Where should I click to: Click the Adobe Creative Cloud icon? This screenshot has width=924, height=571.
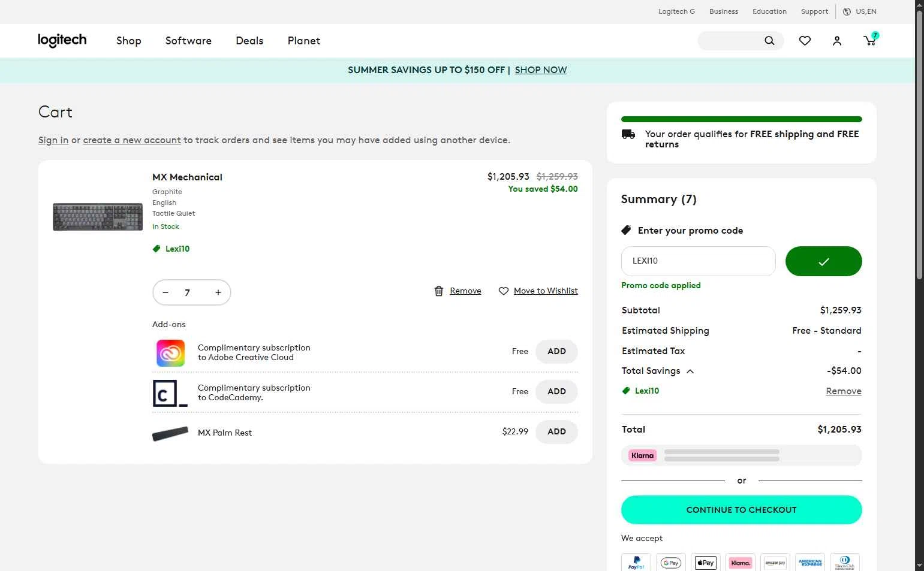(170, 353)
